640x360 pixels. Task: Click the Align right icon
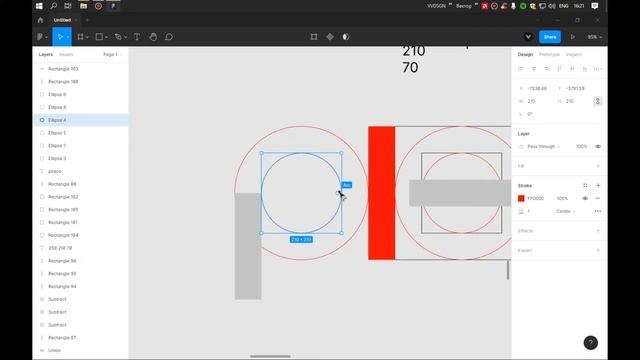[547, 69]
